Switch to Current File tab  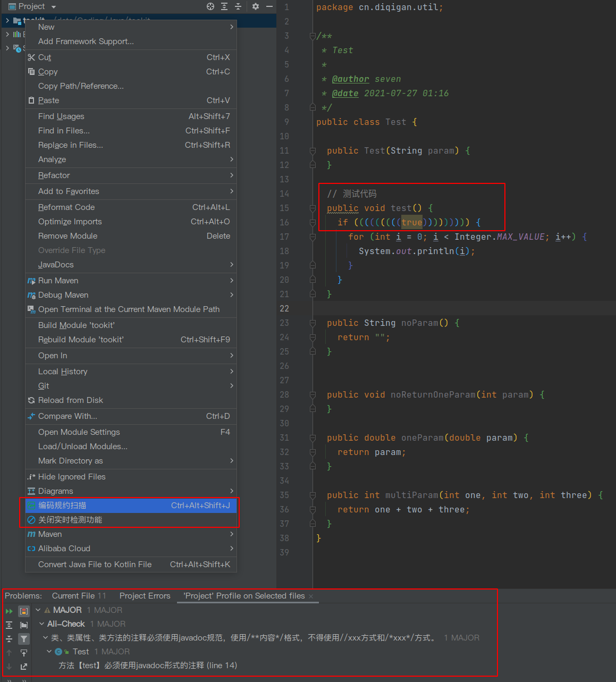(x=79, y=596)
